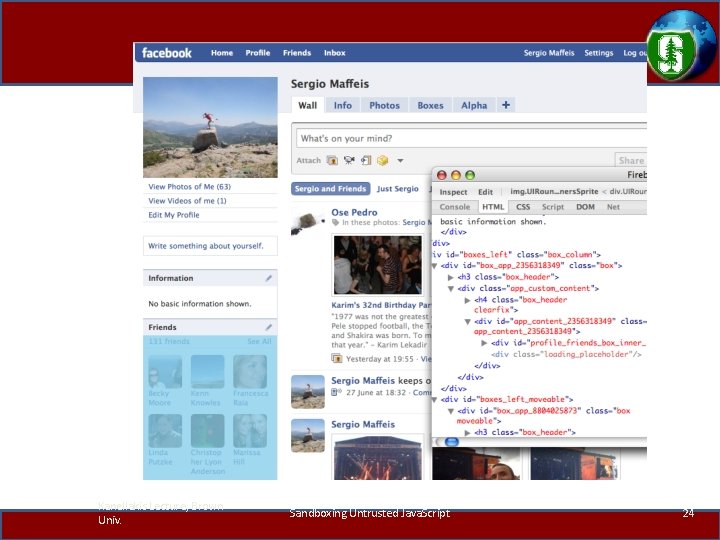Expand the h4 box_header clearfix node

(467, 300)
